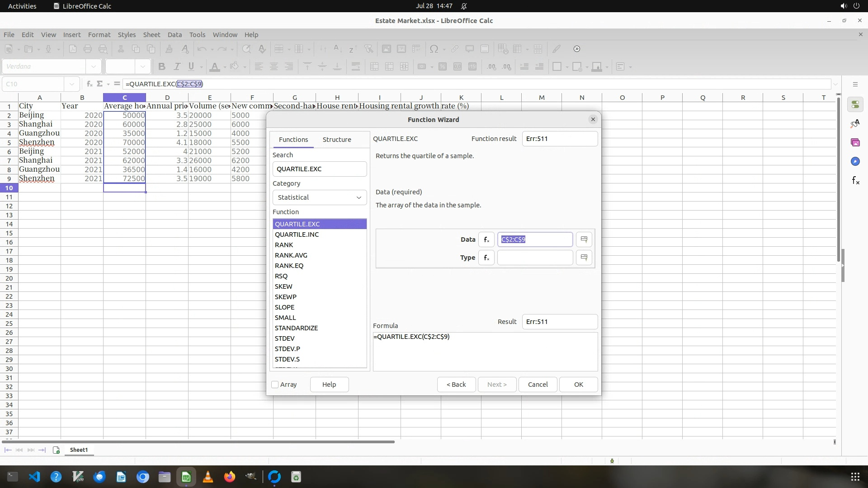Switch to the Structure tab
The image size is (868, 488).
(336, 140)
